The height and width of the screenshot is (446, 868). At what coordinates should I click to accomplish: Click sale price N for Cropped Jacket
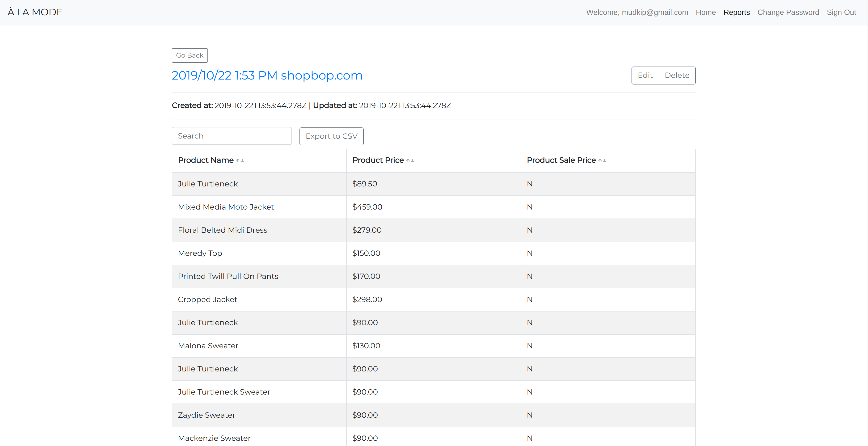click(608, 300)
